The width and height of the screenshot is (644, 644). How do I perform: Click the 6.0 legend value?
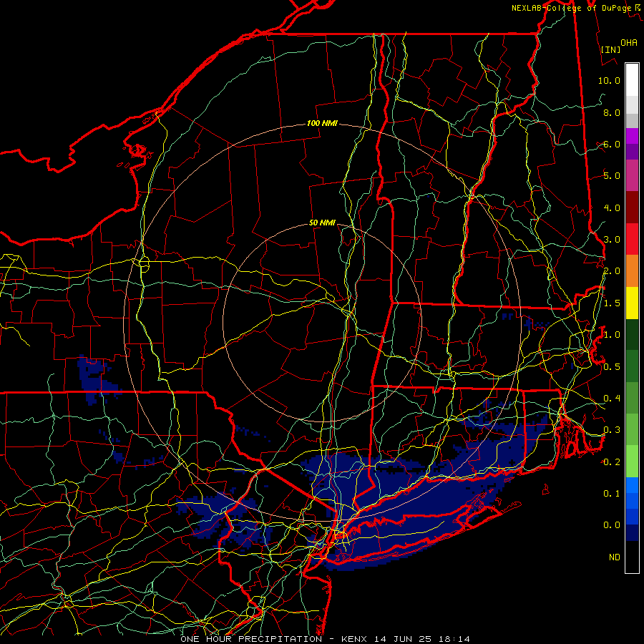612,144
